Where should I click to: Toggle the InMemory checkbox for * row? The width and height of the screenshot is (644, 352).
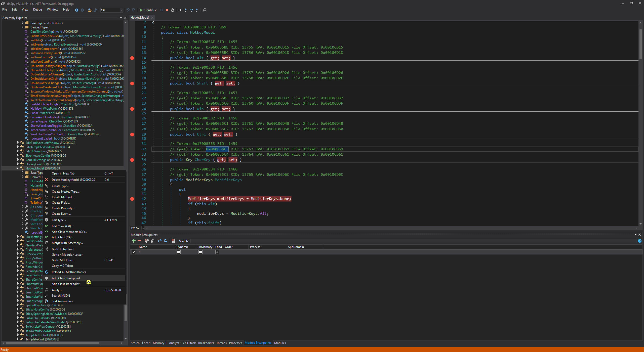(200, 252)
